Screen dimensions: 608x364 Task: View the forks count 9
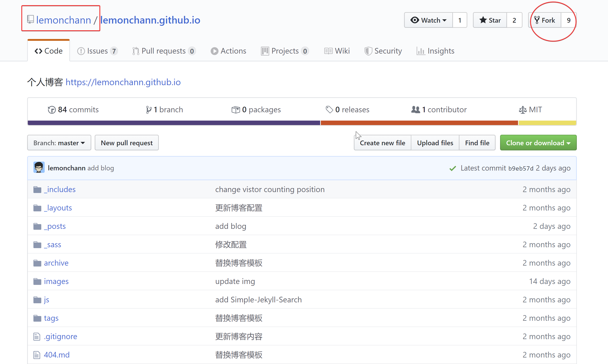[569, 20]
